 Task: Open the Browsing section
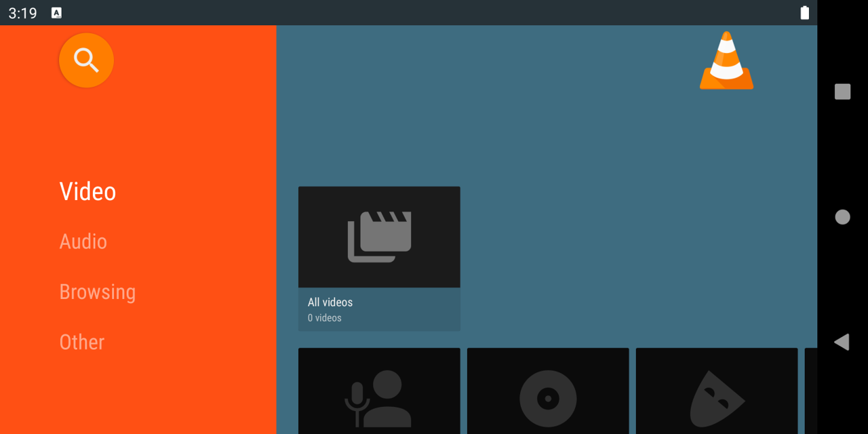coord(98,292)
